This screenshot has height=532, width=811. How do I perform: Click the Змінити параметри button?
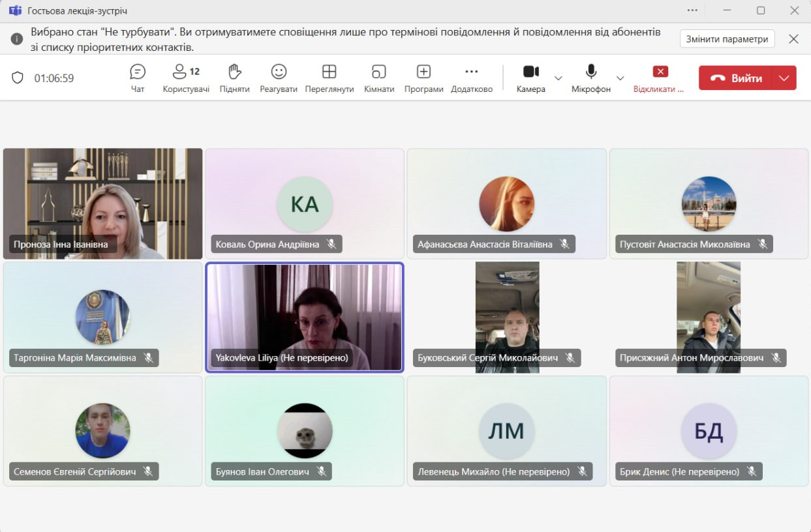727,38
